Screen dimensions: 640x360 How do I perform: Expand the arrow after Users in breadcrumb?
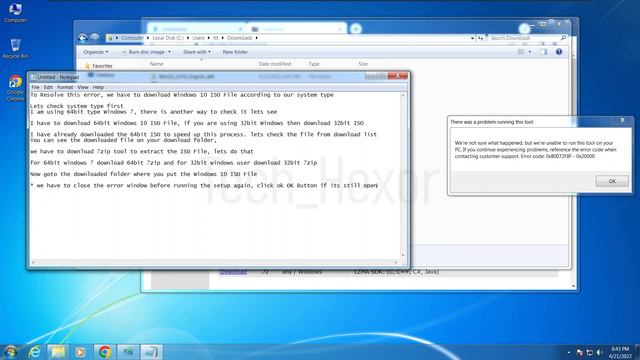(x=209, y=38)
